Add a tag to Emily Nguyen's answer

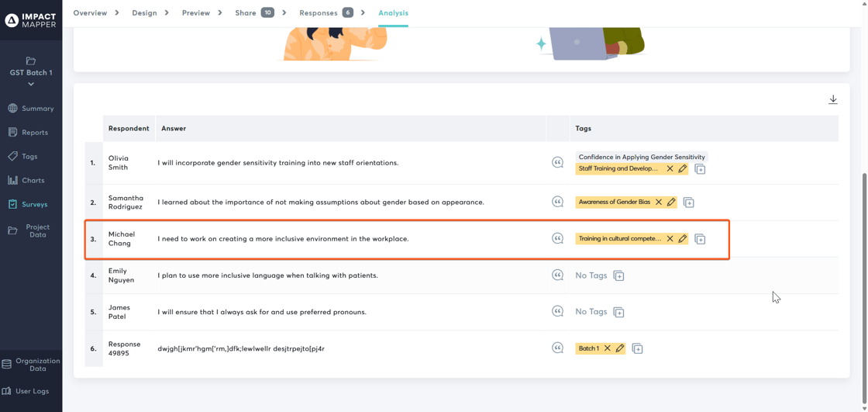(x=618, y=275)
